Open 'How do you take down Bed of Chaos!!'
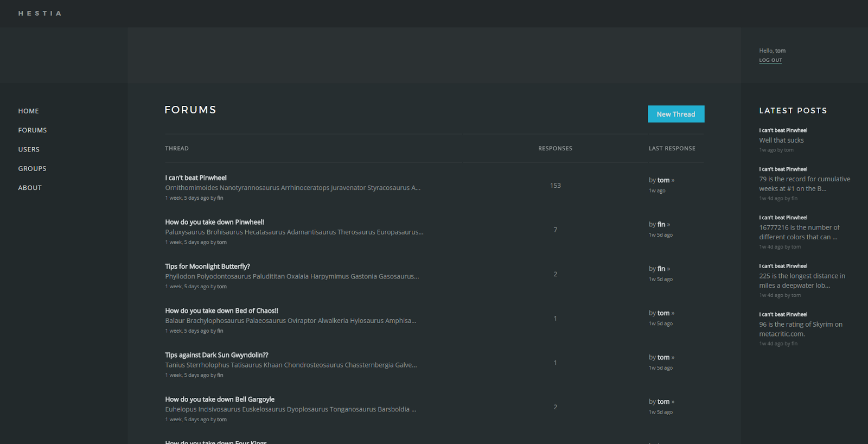 point(221,311)
